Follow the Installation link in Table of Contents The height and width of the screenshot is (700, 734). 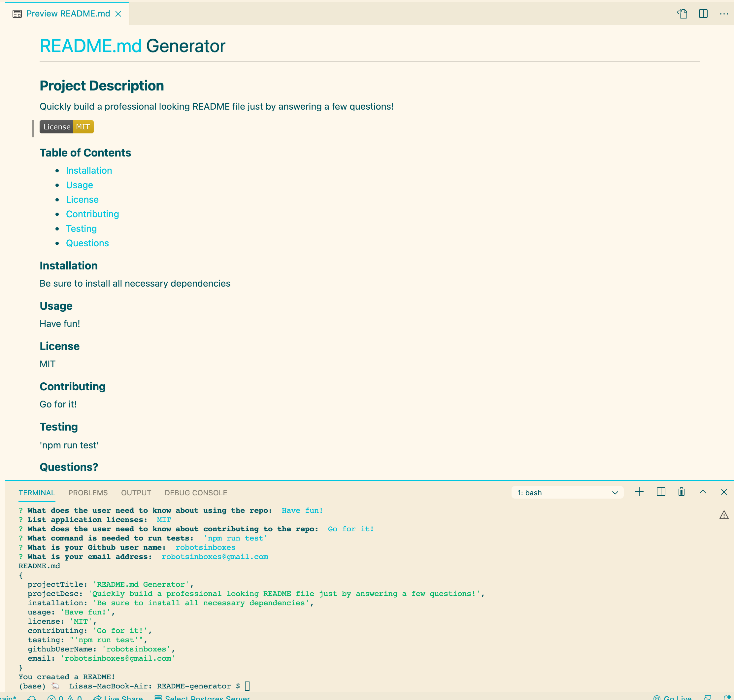pos(89,170)
